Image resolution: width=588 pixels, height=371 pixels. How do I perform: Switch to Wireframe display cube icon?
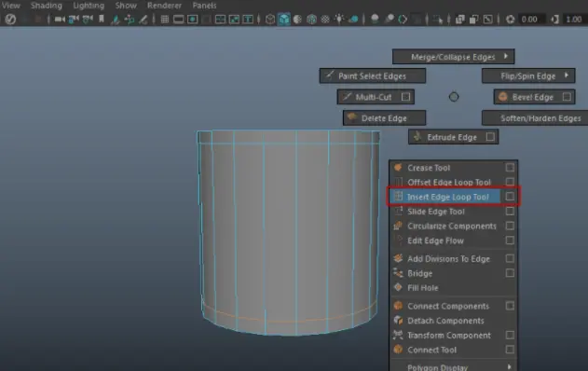point(269,20)
